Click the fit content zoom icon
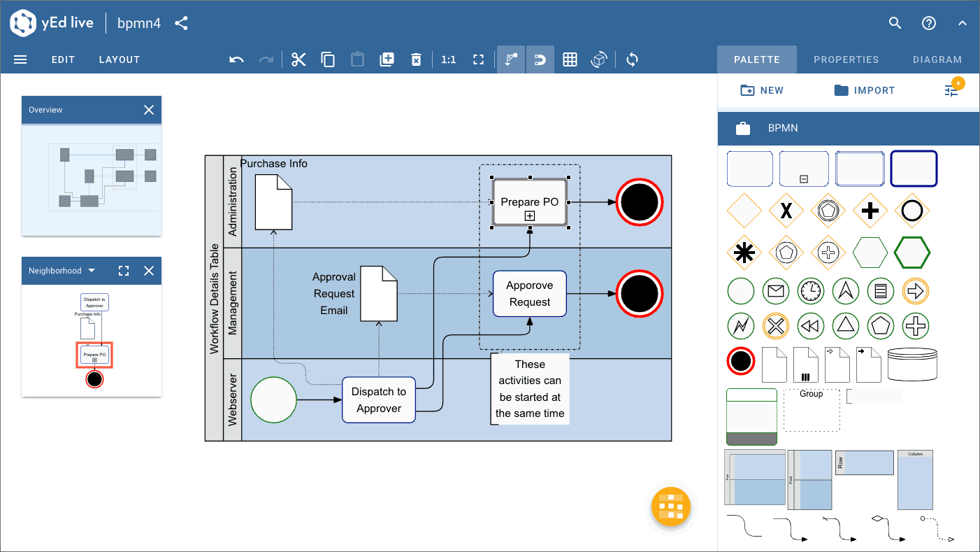980x552 pixels. click(478, 59)
